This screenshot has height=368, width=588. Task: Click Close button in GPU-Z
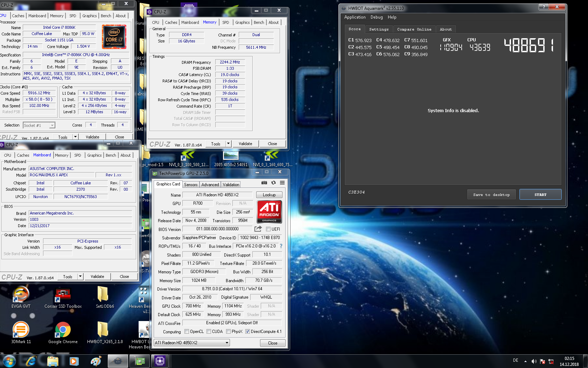coord(273,343)
